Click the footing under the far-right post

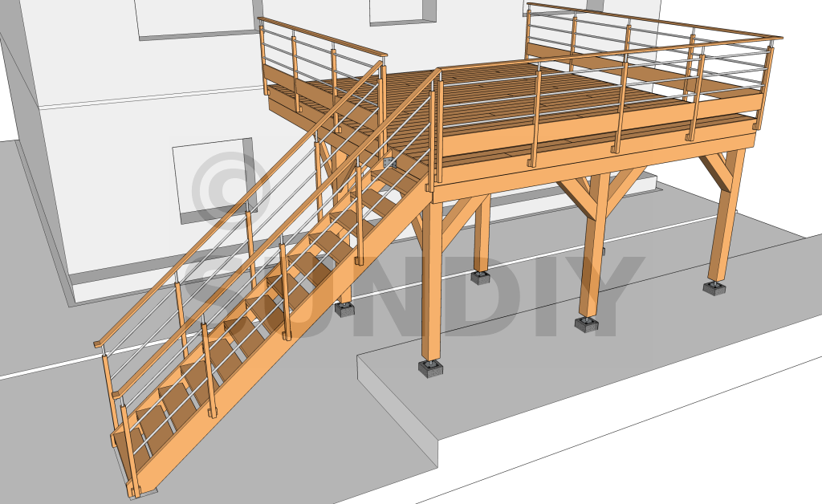pos(715,287)
